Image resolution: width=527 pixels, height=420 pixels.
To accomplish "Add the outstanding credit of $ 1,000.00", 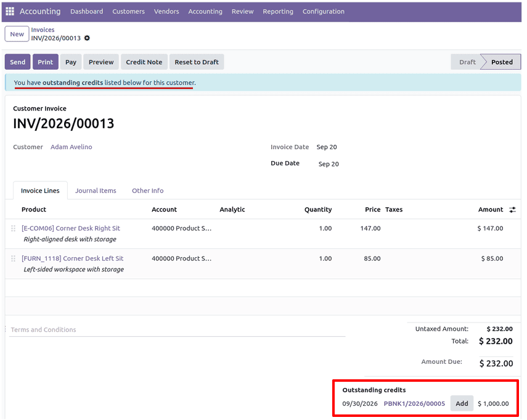I will coord(462,403).
